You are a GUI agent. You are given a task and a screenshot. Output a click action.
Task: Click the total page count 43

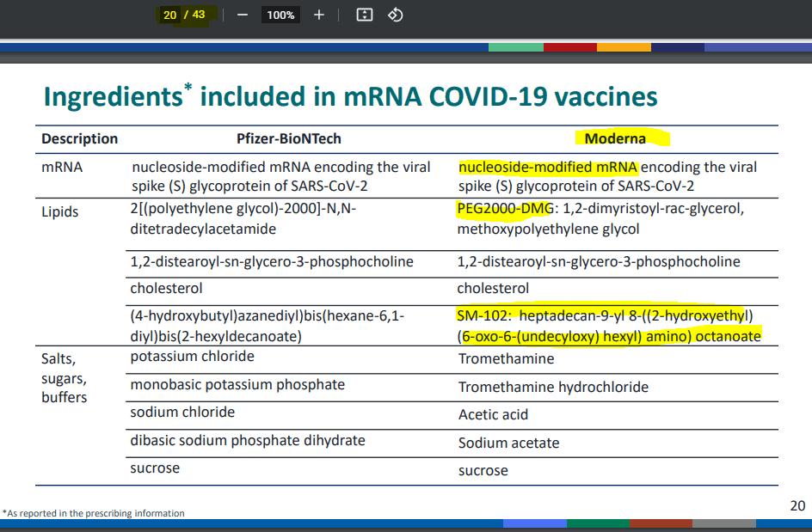(x=199, y=15)
